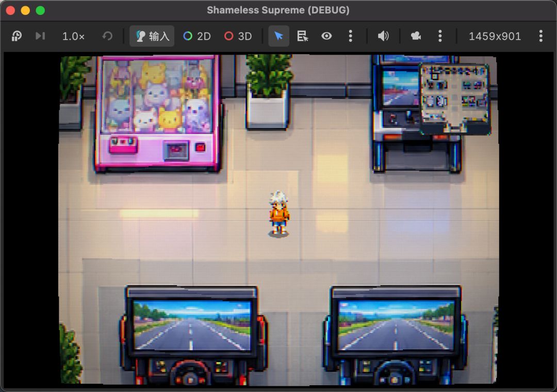Click the orange-jacket character in the game
The image size is (557, 392).
(279, 214)
